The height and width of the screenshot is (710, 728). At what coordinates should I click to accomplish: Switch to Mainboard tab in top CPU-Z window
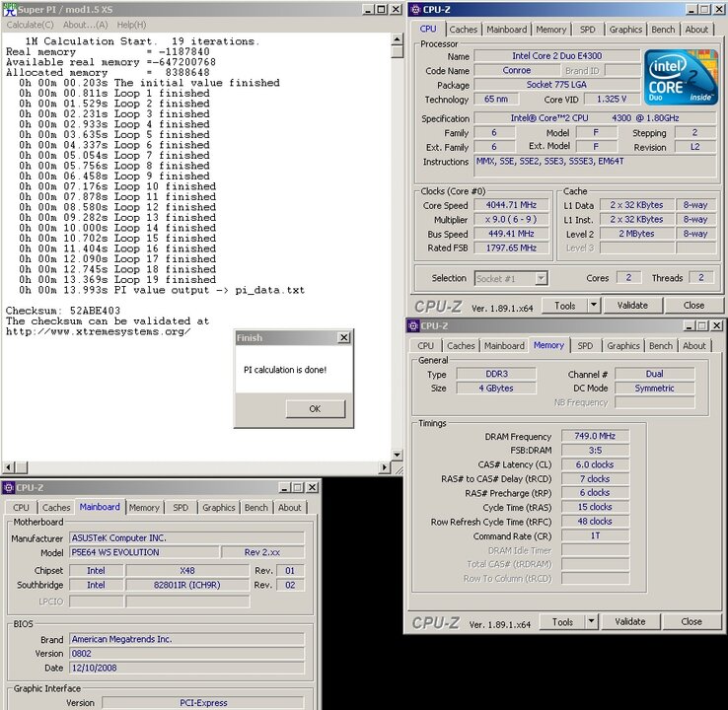tap(506, 30)
